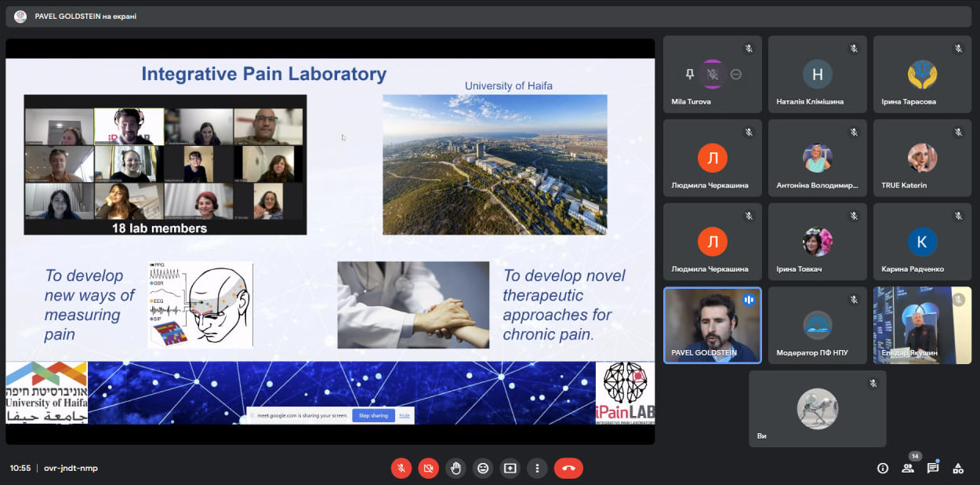Screen dimensions: 980x485
Task: Click the present screen icon
Action: 510,469
